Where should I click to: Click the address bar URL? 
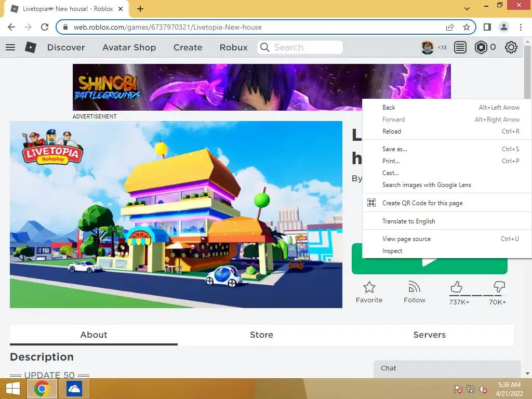(x=168, y=27)
